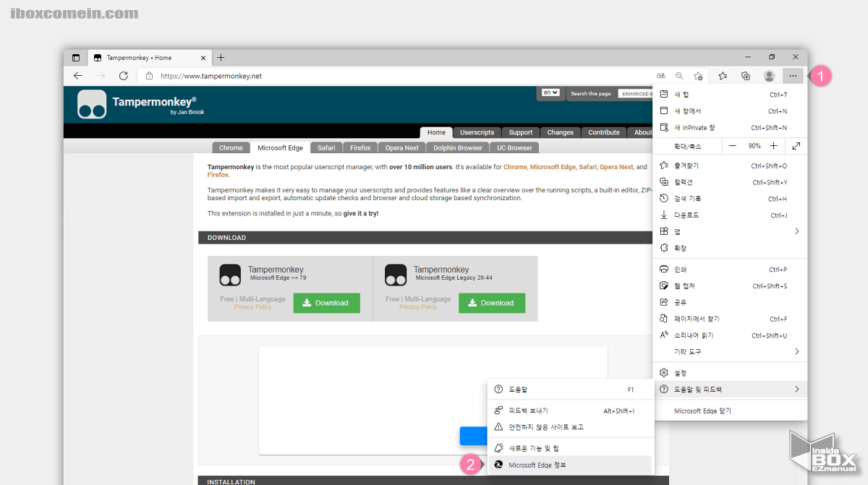Open the Collections toolbar icon

pos(746,76)
